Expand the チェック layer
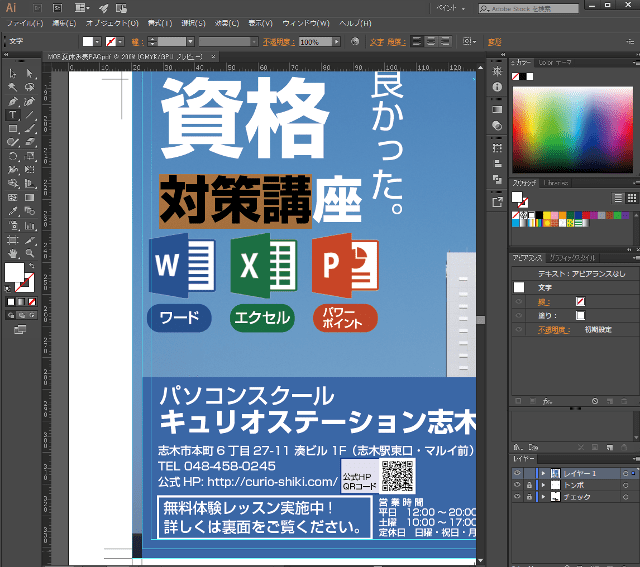 543,497
